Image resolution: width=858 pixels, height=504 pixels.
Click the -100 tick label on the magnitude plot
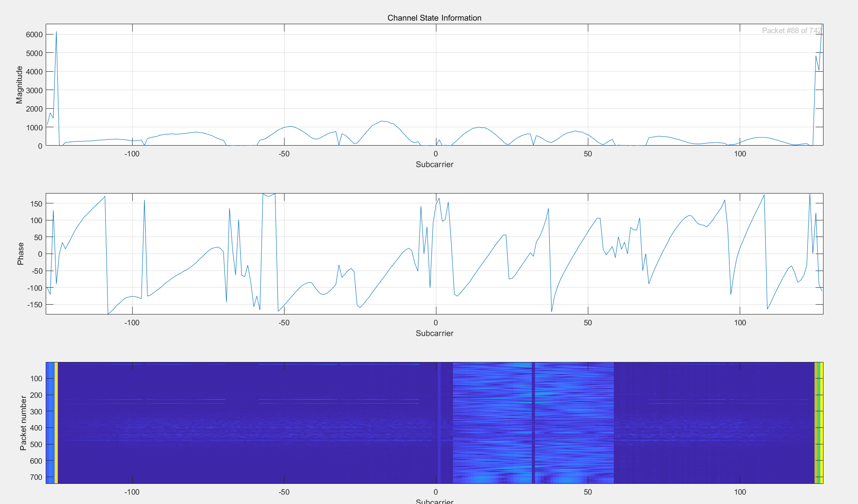point(132,154)
